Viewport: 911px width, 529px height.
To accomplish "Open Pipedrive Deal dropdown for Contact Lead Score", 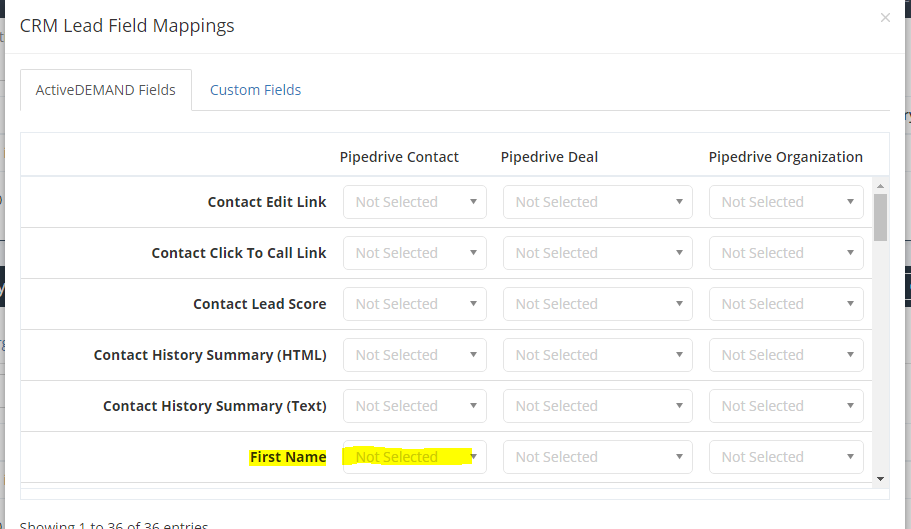I will [x=598, y=304].
